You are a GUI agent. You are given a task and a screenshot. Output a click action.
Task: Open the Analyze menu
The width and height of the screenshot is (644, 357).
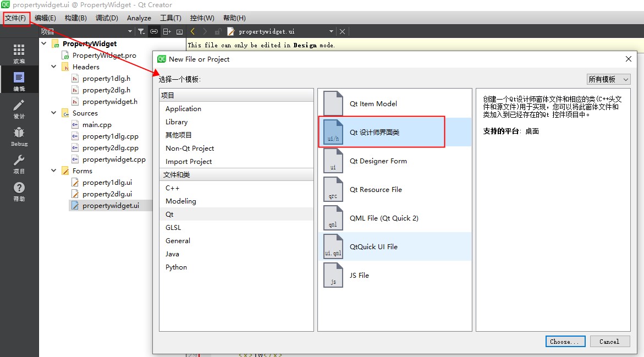pyautogui.click(x=139, y=18)
